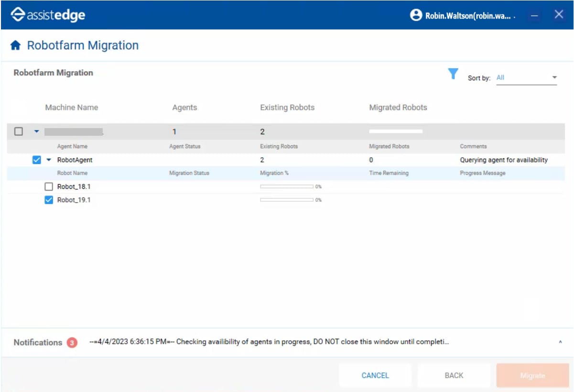The width and height of the screenshot is (574, 392).
Task: Deselect the Robot_19.1 checkbox
Action: 48,200
